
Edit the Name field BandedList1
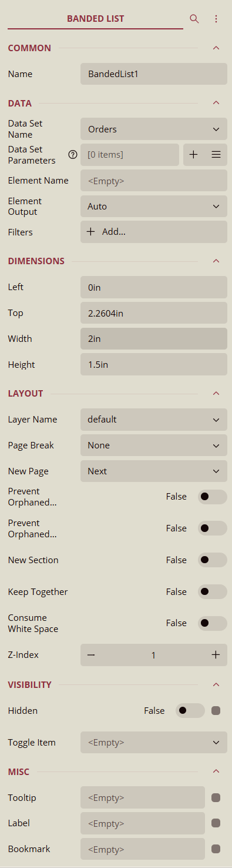click(154, 74)
